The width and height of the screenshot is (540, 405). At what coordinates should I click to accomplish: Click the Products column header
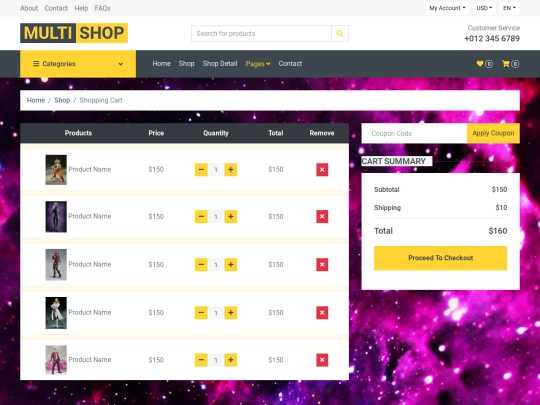pyautogui.click(x=78, y=133)
